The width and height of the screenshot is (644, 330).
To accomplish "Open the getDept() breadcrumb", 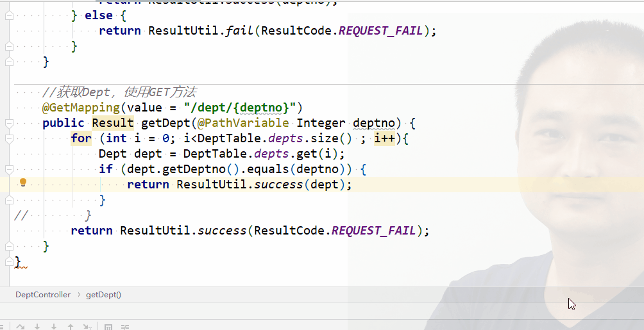I will click(103, 295).
